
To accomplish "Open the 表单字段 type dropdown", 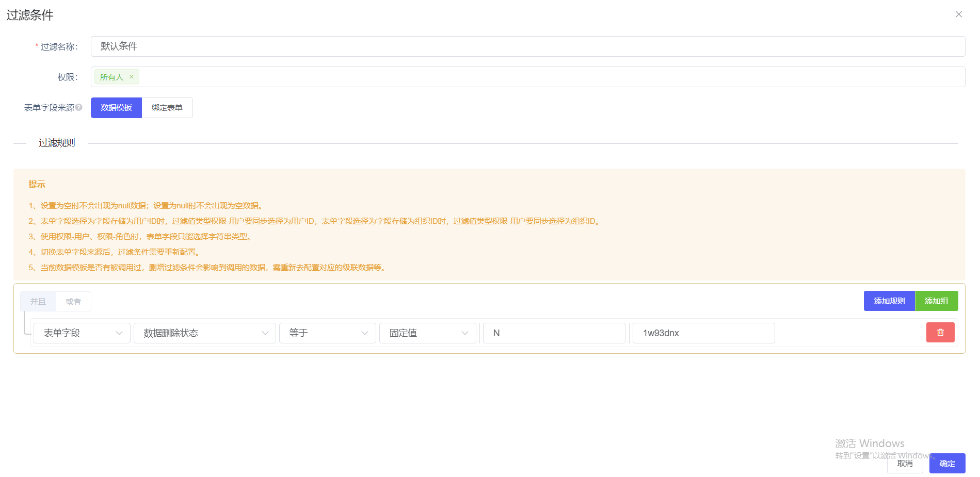I will pyautogui.click(x=82, y=333).
